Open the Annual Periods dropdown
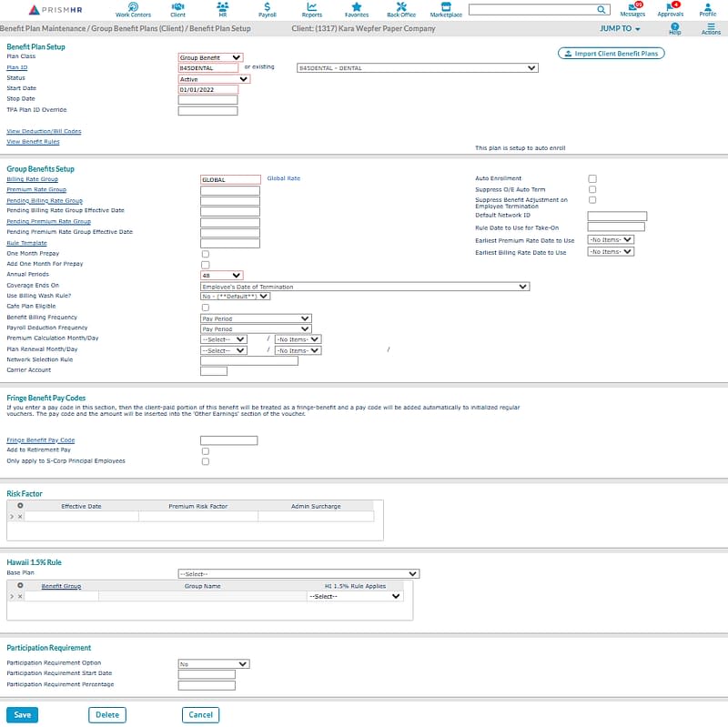This screenshot has width=728, height=727. pyautogui.click(x=221, y=275)
